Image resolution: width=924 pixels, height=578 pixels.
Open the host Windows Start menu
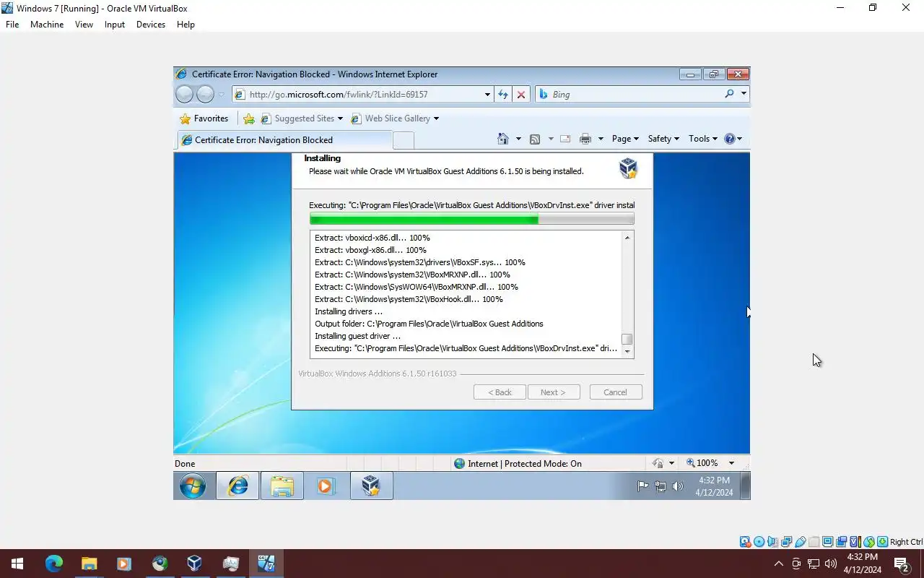tap(17, 564)
